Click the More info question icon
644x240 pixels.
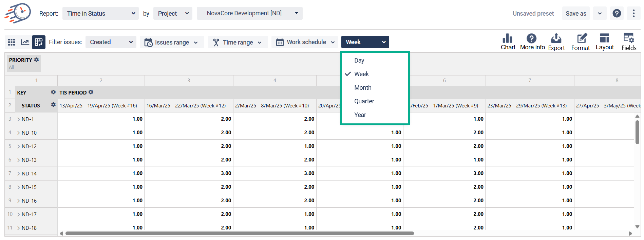click(532, 42)
